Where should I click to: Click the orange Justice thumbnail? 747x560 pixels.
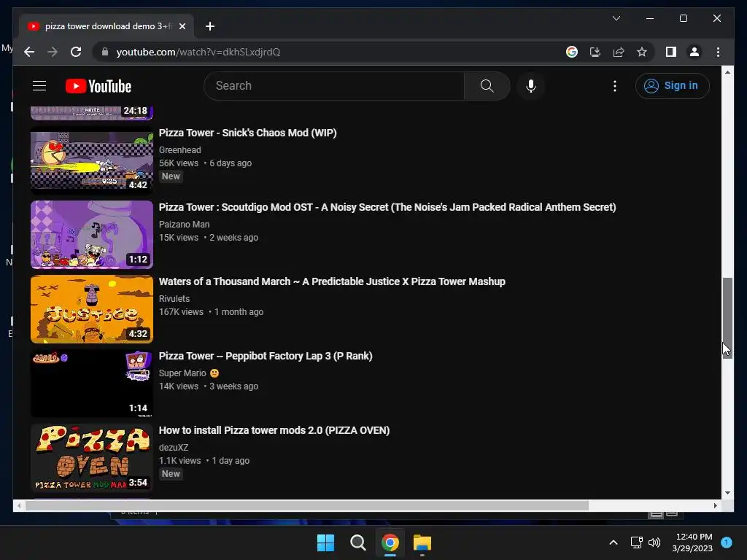point(92,308)
